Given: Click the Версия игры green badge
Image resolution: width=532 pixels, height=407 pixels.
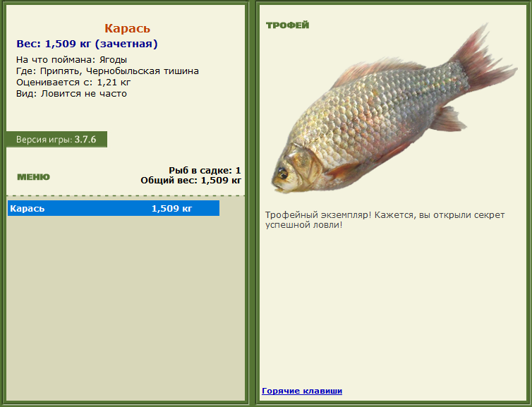Looking at the screenshot, I should [56, 139].
